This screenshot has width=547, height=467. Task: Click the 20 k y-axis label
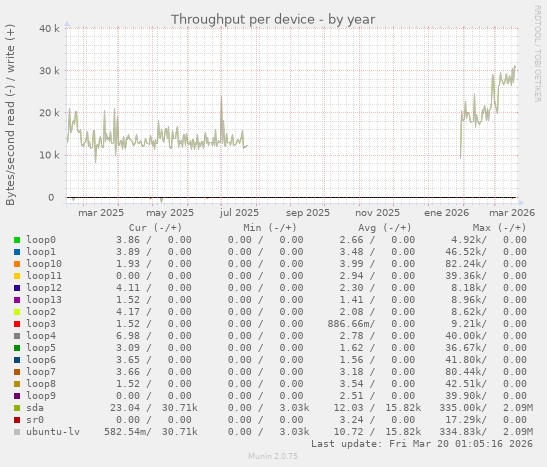[49, 113]
